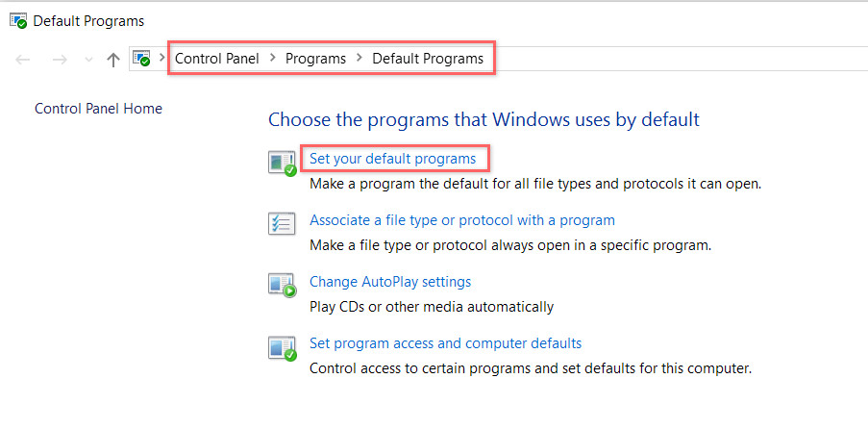Go back using the back arrow
Image resolution: width=868 pixels, height=429 pixels.
23,60
